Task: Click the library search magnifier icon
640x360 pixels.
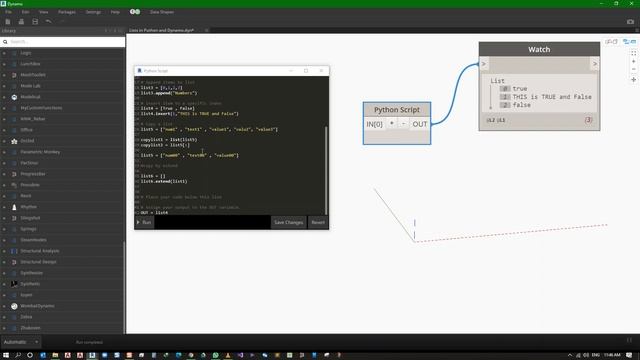Action: pos(5,42)
